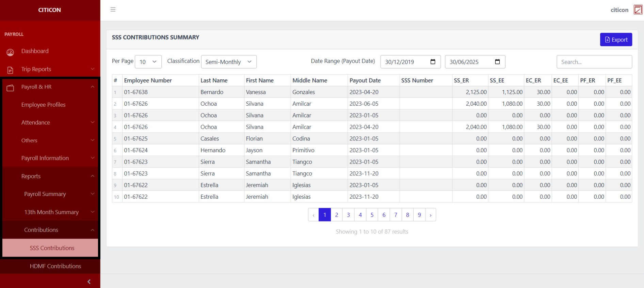Open the Classification Semi-Monthly dropdown

pyautogui.click(x=228, y=62)
